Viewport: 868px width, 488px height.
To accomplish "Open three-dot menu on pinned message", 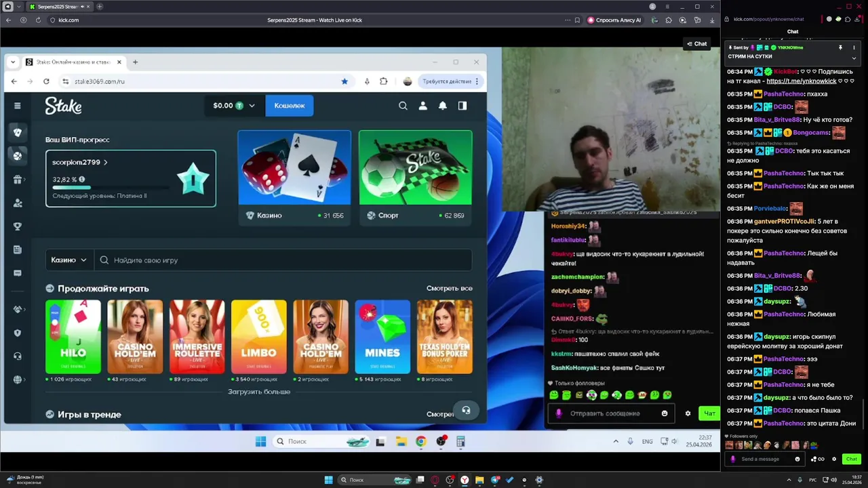I will tap(854, 47).
